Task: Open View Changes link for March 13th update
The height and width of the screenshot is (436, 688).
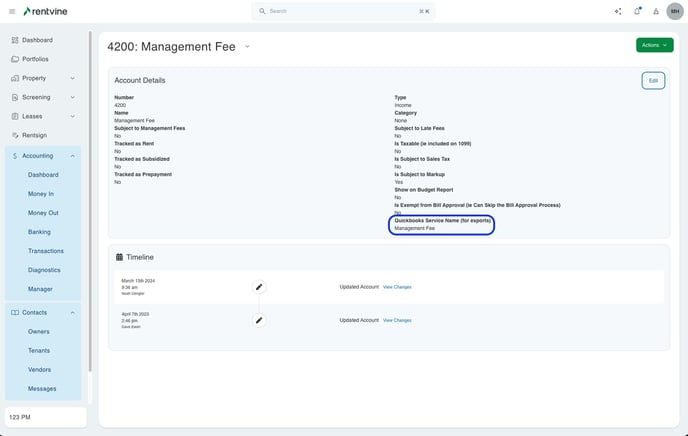Action: coord(397,287)
